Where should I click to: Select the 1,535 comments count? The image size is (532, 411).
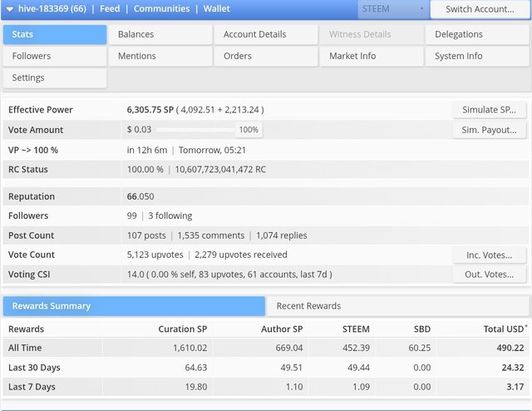tap(210, 235)
